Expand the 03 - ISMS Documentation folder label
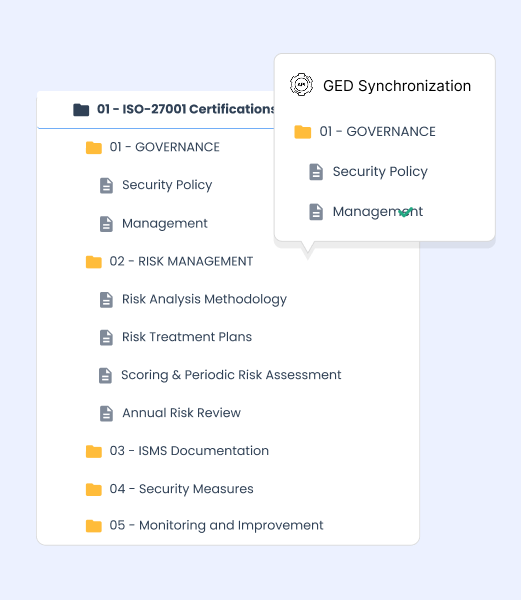The width and height of the screenshot is (521, 600). [x=189, y=451]
